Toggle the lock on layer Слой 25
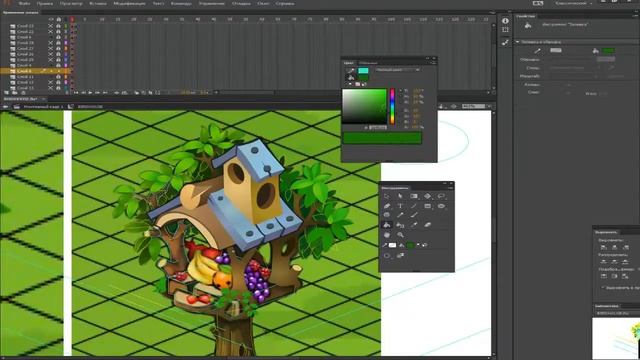Image resolution: width=640 pixels, height=360 pixels. (x=58, y=60)
